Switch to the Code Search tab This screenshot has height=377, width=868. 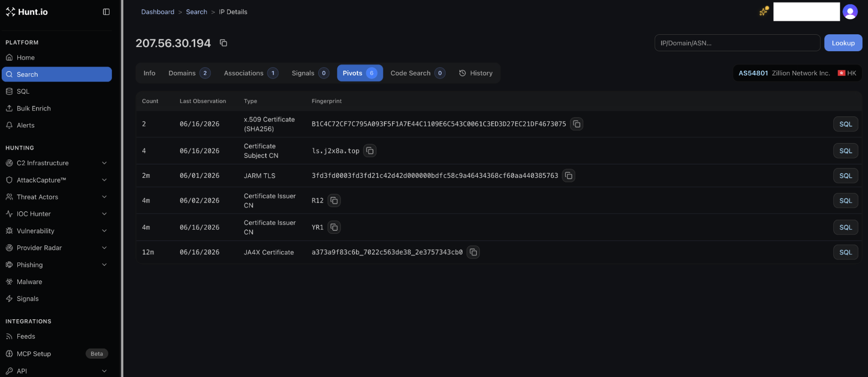417,73
